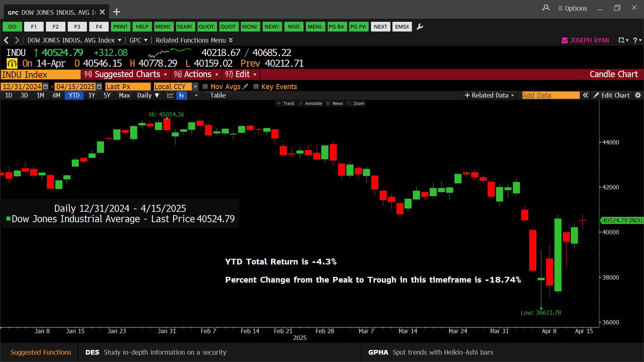Screen dimensions: 644x362
Task: Open the terminal search icon
Action: coord(546,8)
